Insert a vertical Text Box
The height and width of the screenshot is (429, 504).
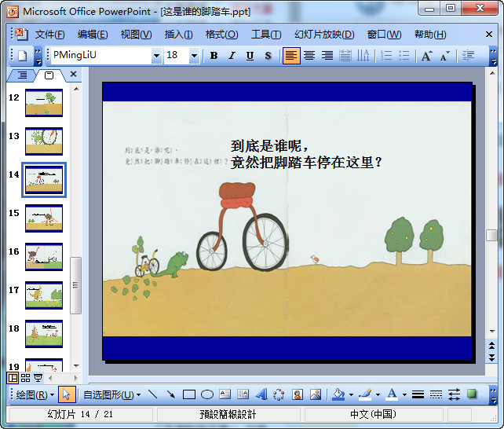(243, 394)
